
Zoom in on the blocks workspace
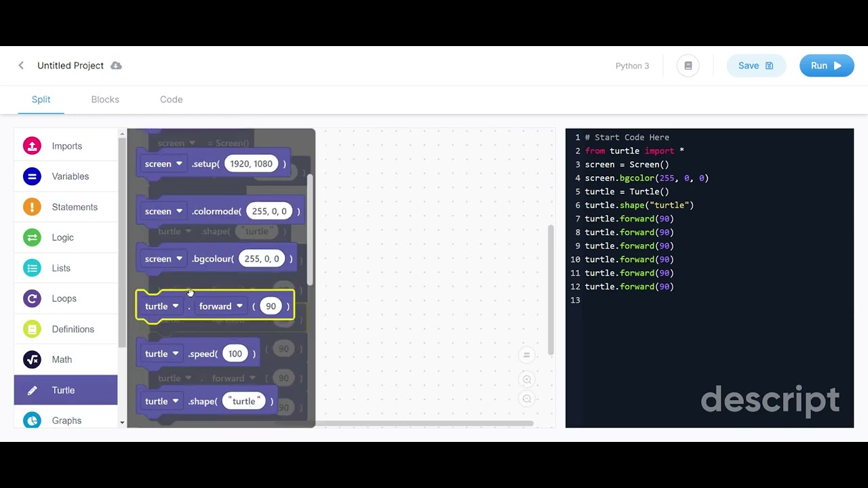pyautogui.click(x=526, y=380)
